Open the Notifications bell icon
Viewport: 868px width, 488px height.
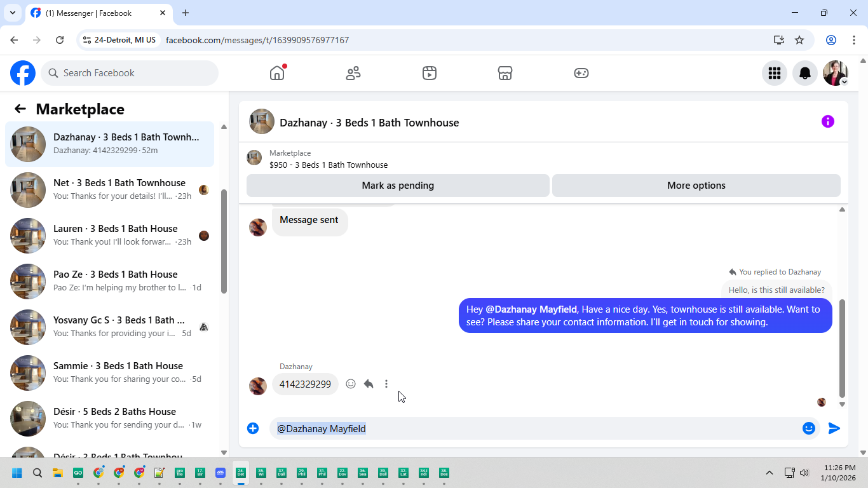tap(805, 73)
